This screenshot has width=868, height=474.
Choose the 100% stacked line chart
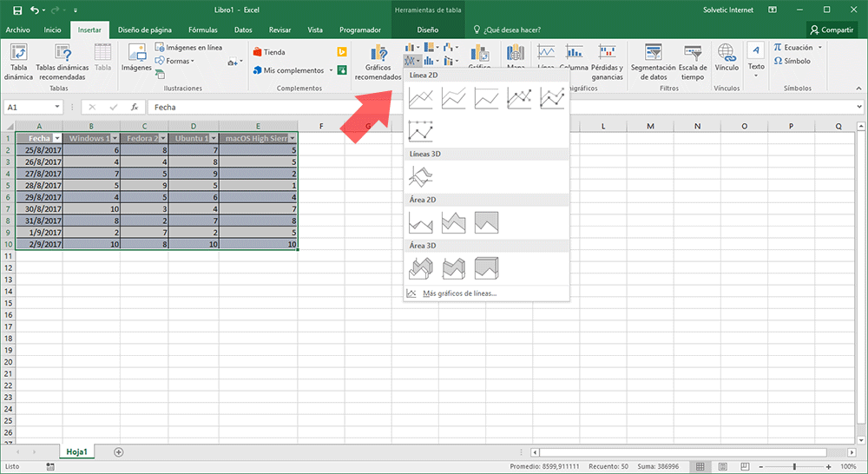486,98
